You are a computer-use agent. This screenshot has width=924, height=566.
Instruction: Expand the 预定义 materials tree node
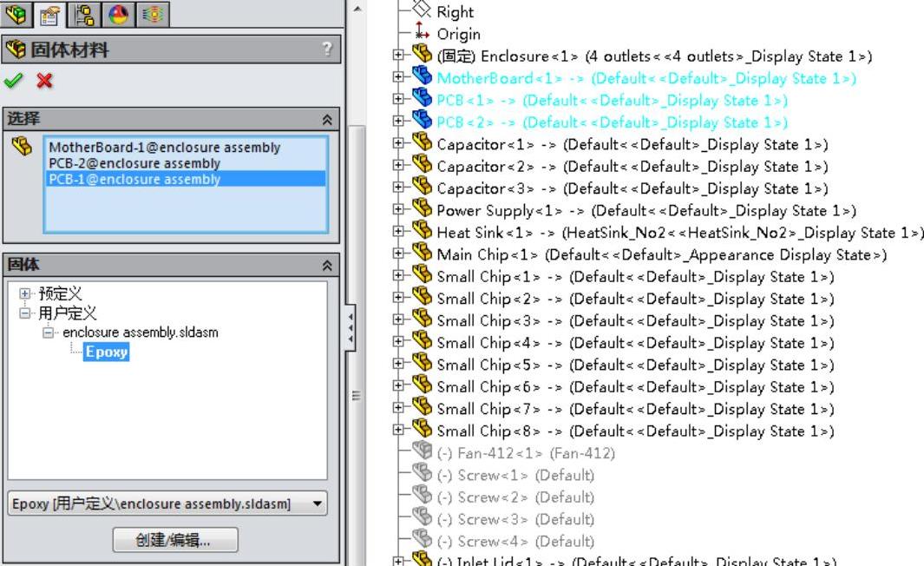click(23, 294)
